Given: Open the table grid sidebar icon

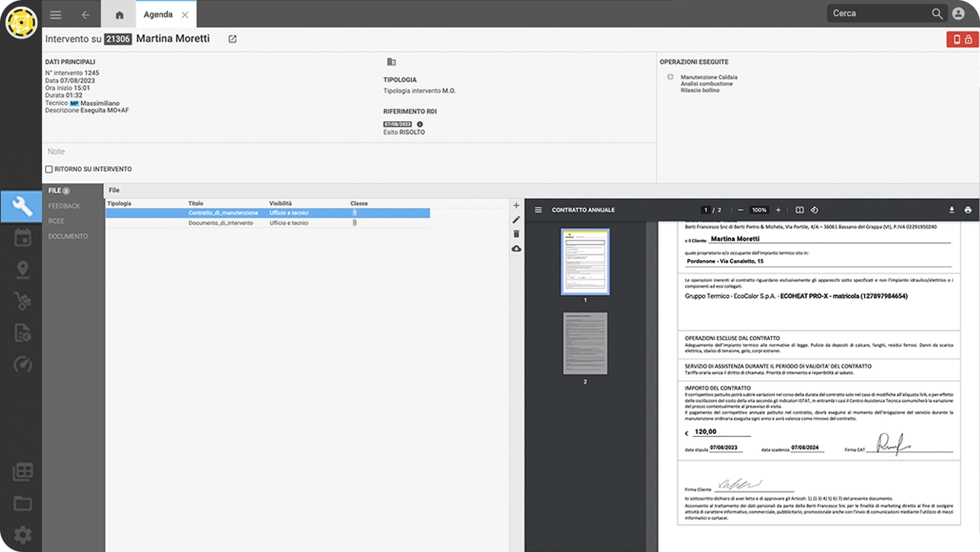Looking at the screenshot, I should (x=22, y=472).
